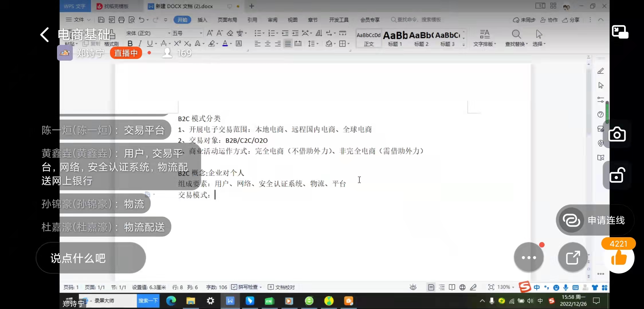Viewport: 644px width, 309px height.
Task: Click the 查找替换 magnifier icon
Action: tap(516, 34)
